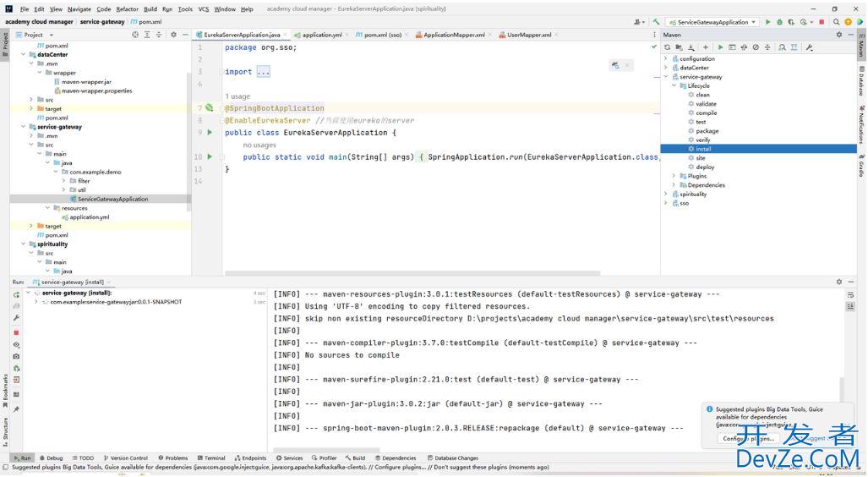Open Maven Settings wrench icon
Screen dimensions: 868x477
click(x=810, y=47)
